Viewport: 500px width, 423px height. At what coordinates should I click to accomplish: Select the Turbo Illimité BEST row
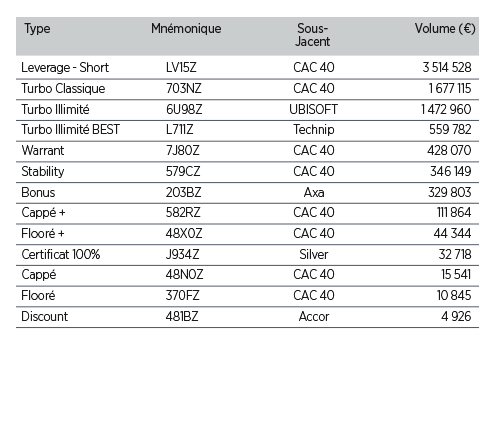(247, 130)
